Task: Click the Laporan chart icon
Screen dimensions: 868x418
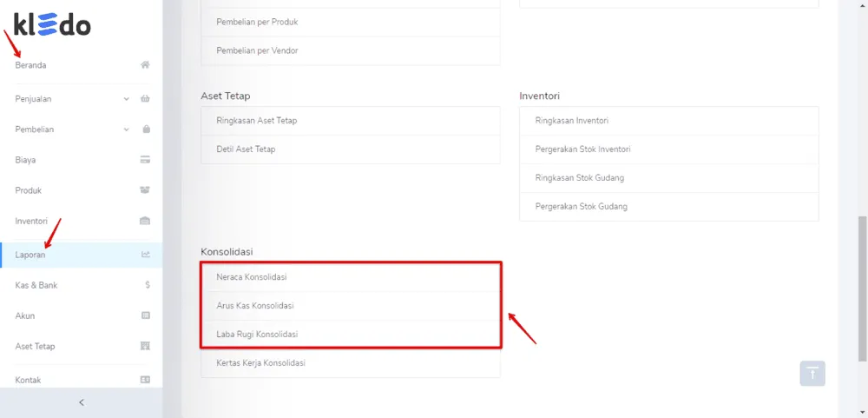Action: point(146,255)
